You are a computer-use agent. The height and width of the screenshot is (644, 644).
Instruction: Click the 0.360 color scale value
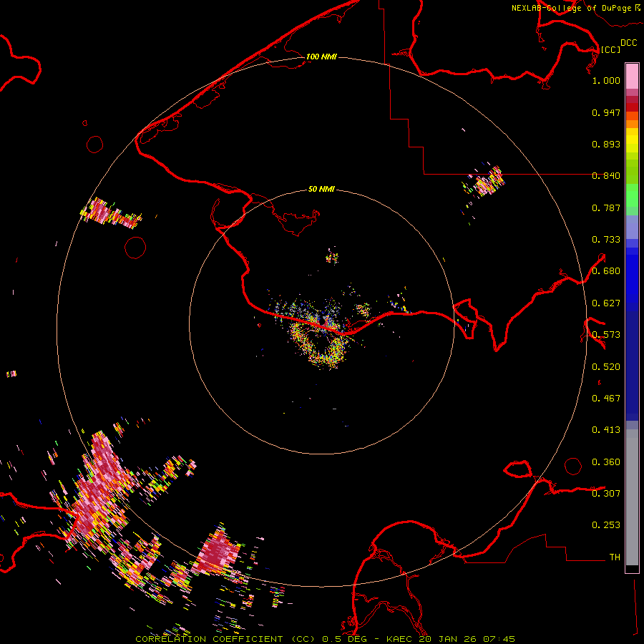pos(606,462)
